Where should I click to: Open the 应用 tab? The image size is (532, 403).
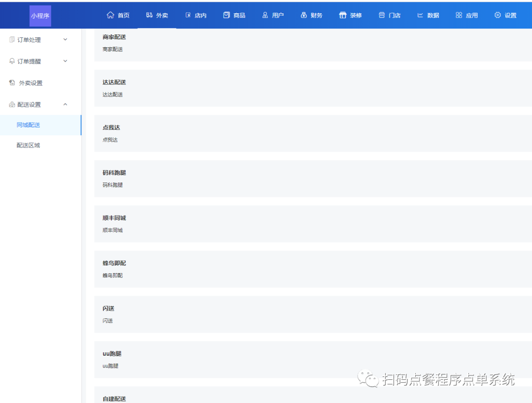pyautogui.click(x=466, y=15)
